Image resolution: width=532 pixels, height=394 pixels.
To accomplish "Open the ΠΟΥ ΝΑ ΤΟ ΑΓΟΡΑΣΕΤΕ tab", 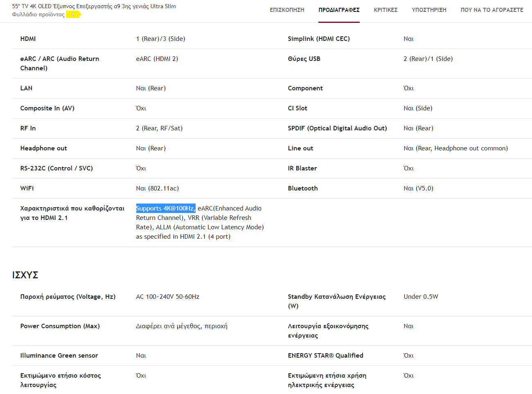I will [492, 10].
